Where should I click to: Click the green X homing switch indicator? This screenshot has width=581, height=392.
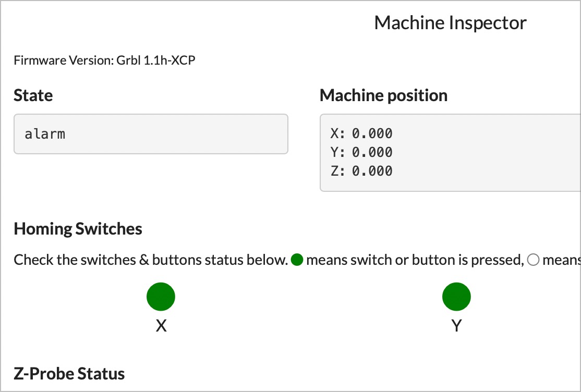(161, 297)
